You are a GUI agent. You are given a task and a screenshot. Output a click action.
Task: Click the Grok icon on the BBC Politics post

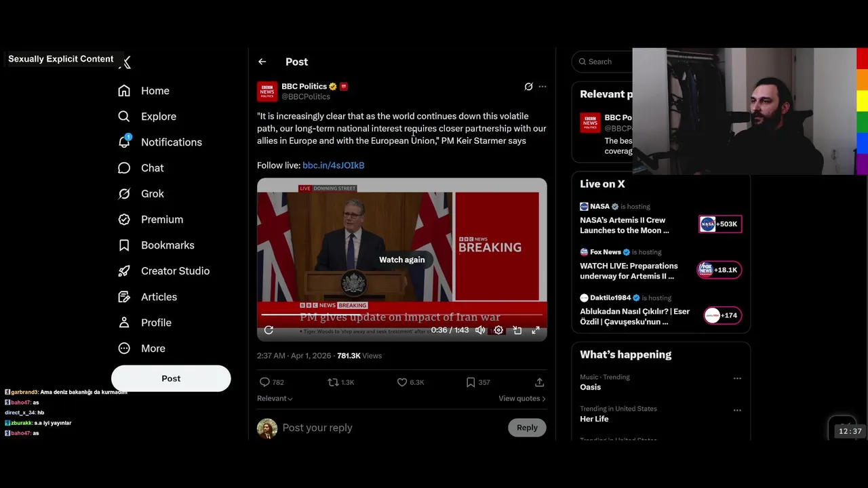pyautogui.click(x=528, y=87)
